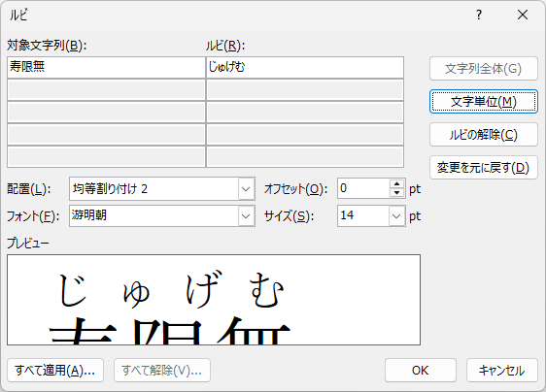Confirm with the OK button

click(x=421, y=371)
